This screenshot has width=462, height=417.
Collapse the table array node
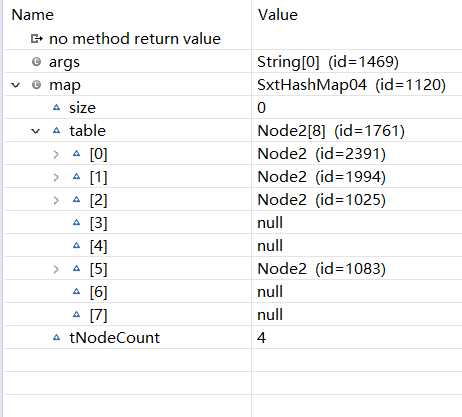coord(36,131)
